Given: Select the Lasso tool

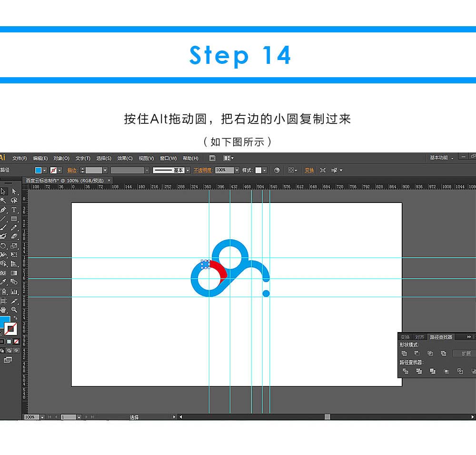Looking at the screenshot, I should click(14, 200).
